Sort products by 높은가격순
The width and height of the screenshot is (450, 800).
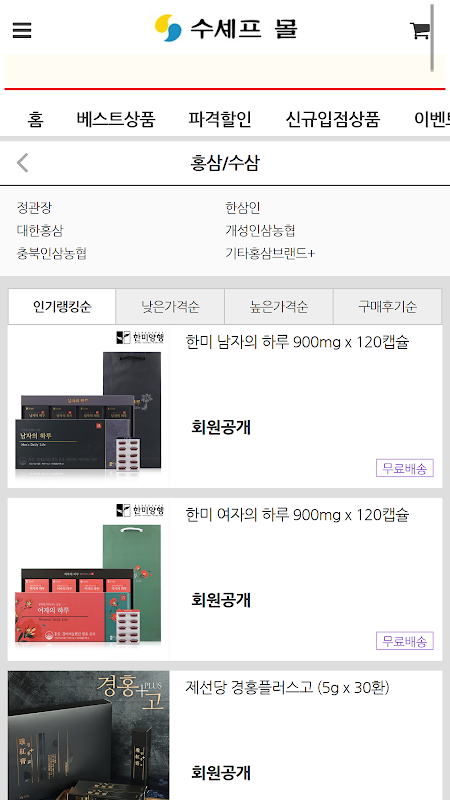[x=279, y=307]
